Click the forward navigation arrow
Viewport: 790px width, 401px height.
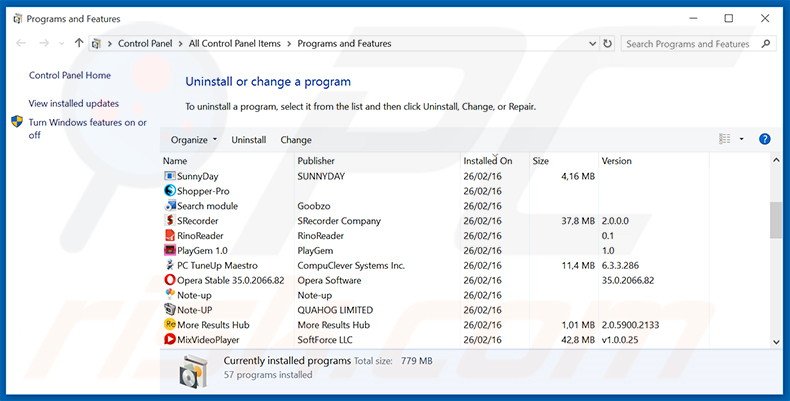point(44,43)
